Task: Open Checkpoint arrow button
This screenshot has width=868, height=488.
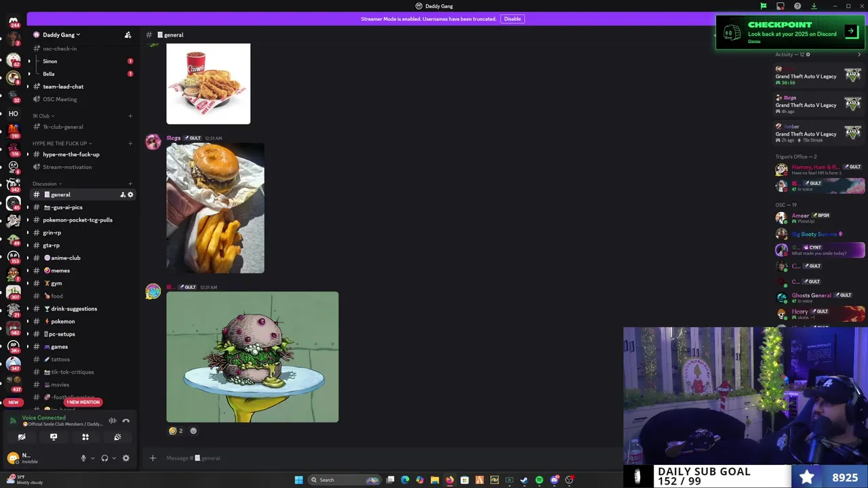Action: 850,31
